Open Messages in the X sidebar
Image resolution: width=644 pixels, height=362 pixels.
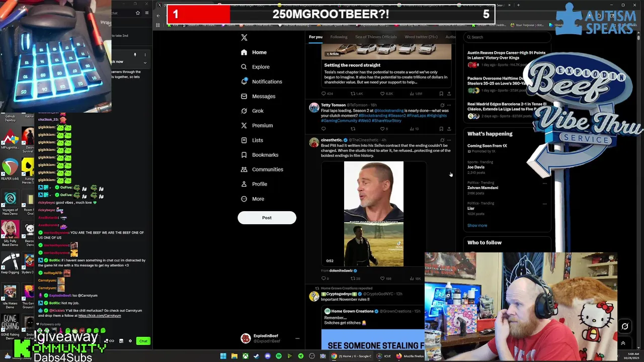[258, 96]
